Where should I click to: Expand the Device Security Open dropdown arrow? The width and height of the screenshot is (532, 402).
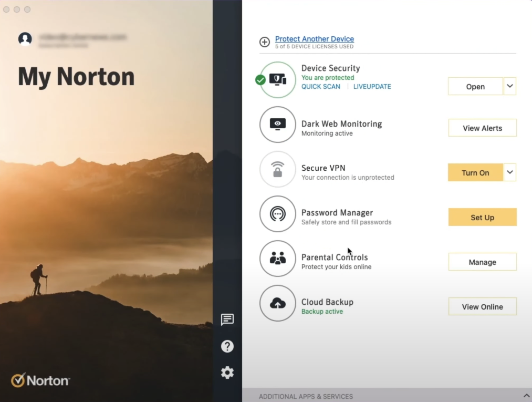[x=509, y=86]
